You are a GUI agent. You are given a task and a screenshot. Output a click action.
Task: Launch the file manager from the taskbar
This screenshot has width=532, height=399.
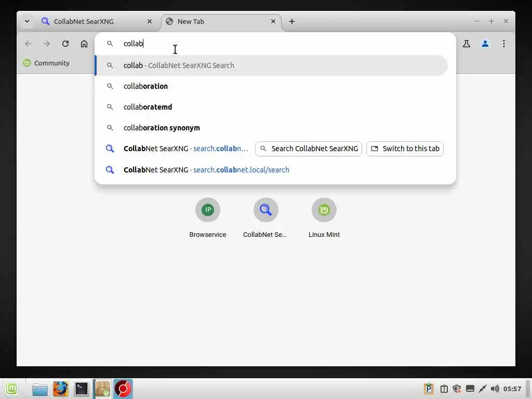pos(40,389)
